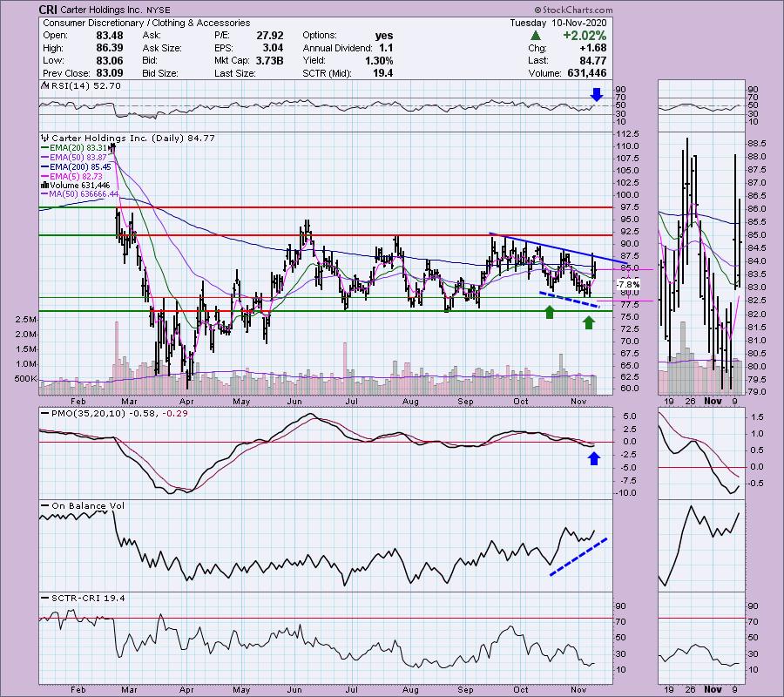Click the 500K volume axis label
The height and width of the screenshot is (697, 784).
point(26,379)
